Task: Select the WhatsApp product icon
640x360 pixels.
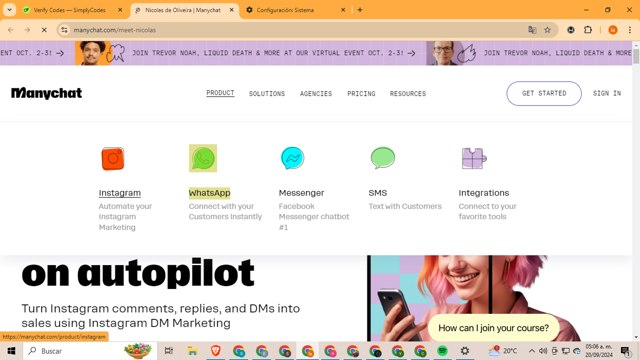Action: point(203,158)
